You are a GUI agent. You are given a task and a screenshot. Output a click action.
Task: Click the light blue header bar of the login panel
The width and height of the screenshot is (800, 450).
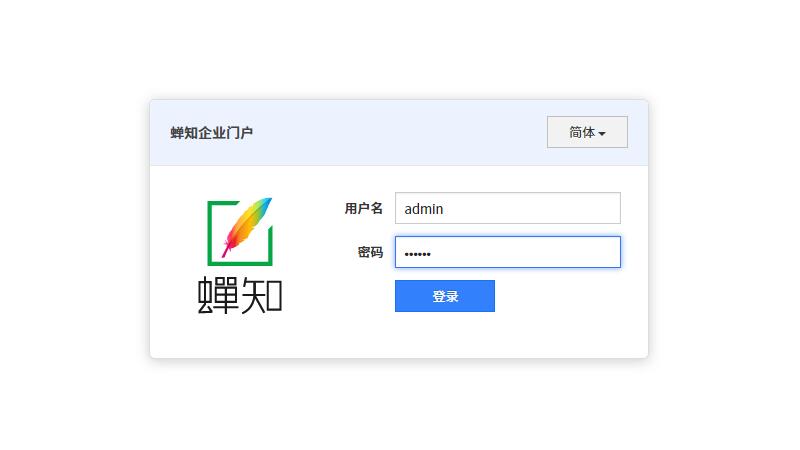[x=400, y=132]
